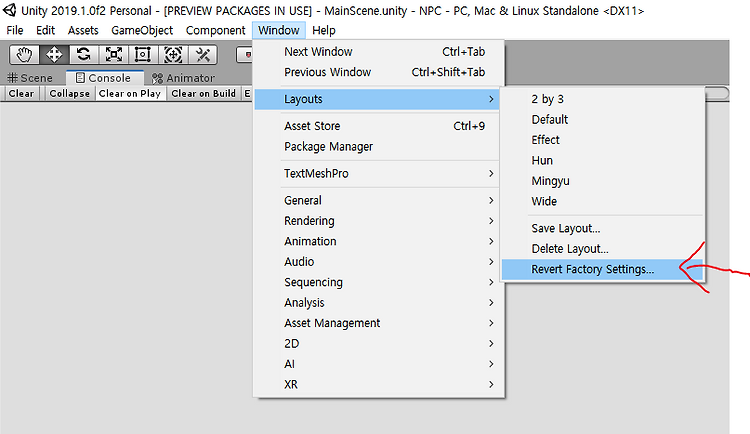Apply the Wide layout

602,201
